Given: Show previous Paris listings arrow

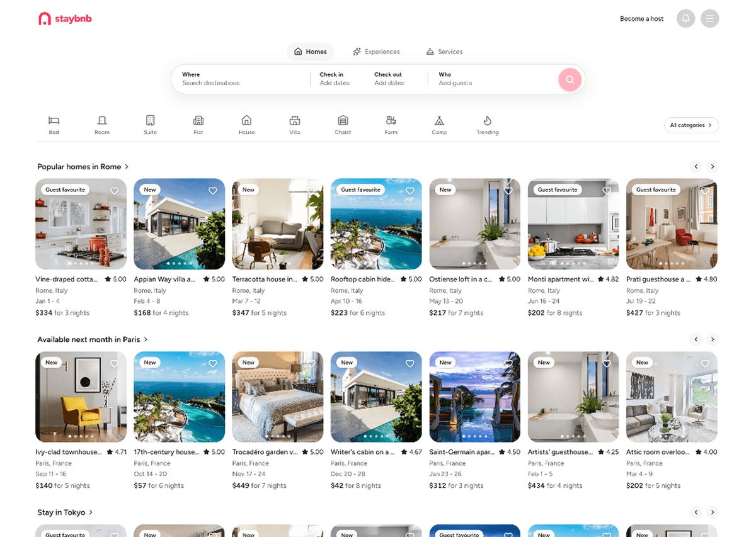Looking at the screenshot, I should coord(696,339).
